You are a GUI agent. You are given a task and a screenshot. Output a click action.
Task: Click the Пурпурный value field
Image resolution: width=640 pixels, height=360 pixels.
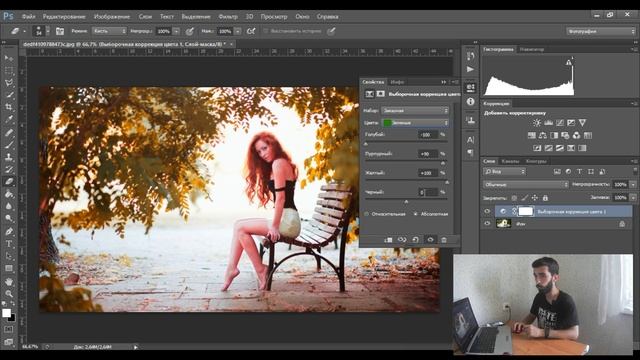pyautogui.click(x=428, y=154)
